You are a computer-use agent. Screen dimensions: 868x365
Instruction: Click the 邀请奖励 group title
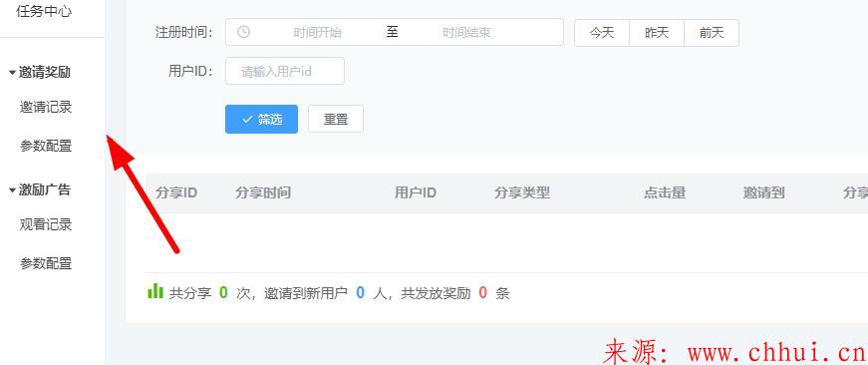click(x=44, y=73)
